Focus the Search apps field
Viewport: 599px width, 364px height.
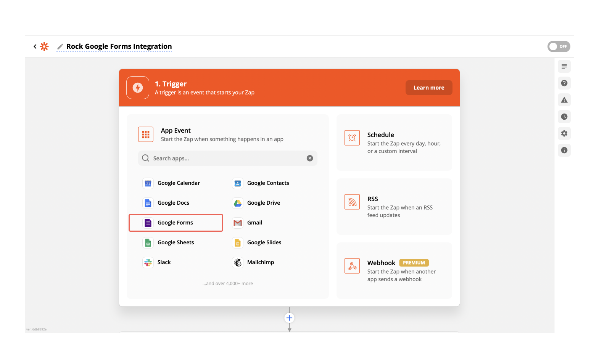228,158
